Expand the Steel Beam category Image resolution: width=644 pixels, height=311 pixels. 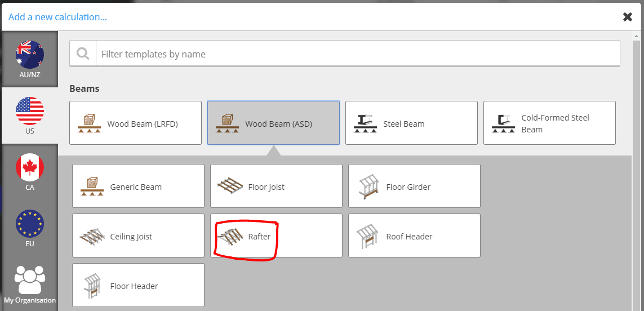point(411,123)
